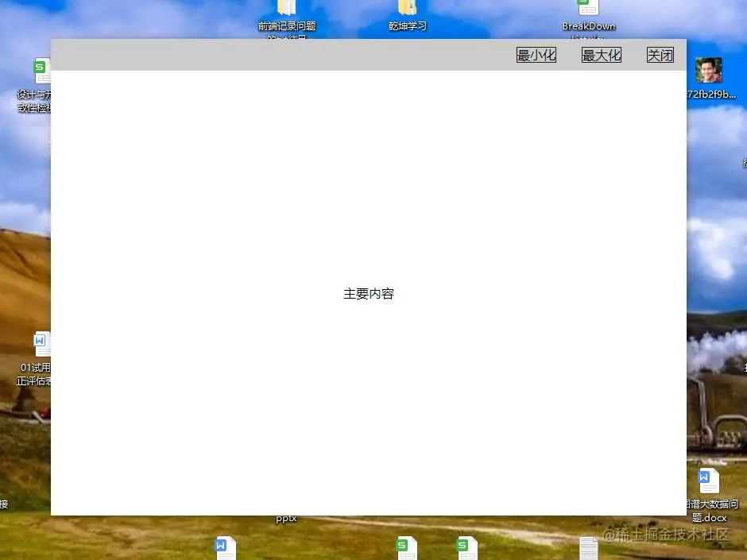Open the BreakDown spreadsheet file

pos(587,10)
